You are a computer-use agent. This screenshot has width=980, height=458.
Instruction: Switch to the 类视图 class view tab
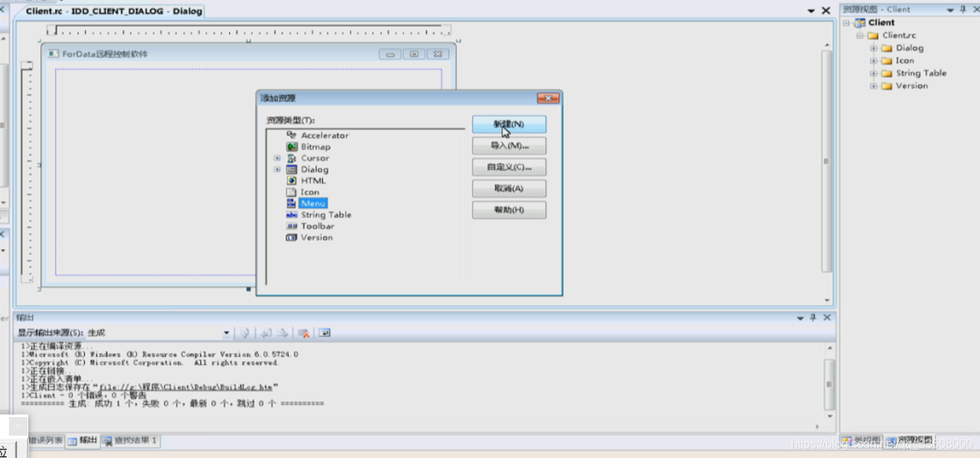(862, 440)
